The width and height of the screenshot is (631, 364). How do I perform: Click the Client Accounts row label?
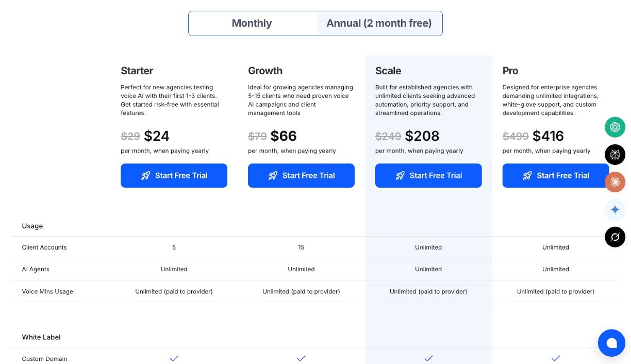pos(44,247)
